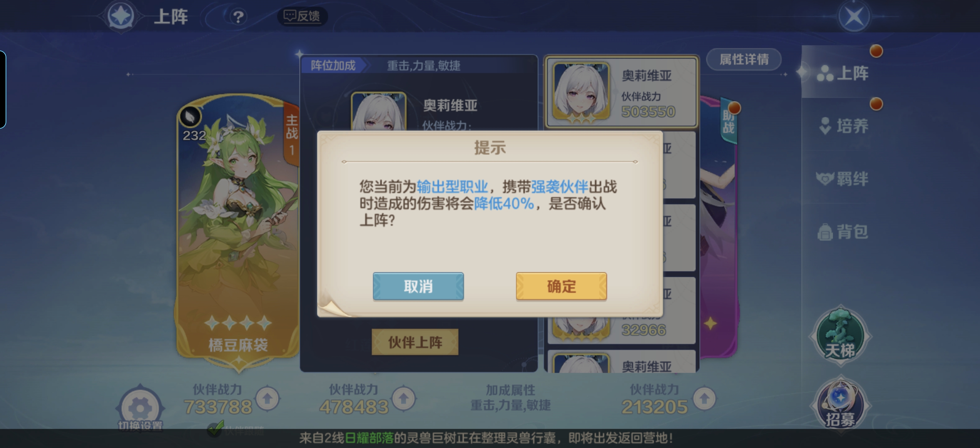Click upgrade arrow next to 213205

704,399
